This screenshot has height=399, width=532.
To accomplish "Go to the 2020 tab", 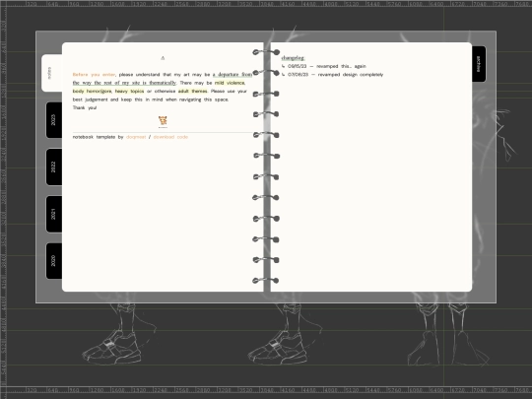I will click(54, 261).
